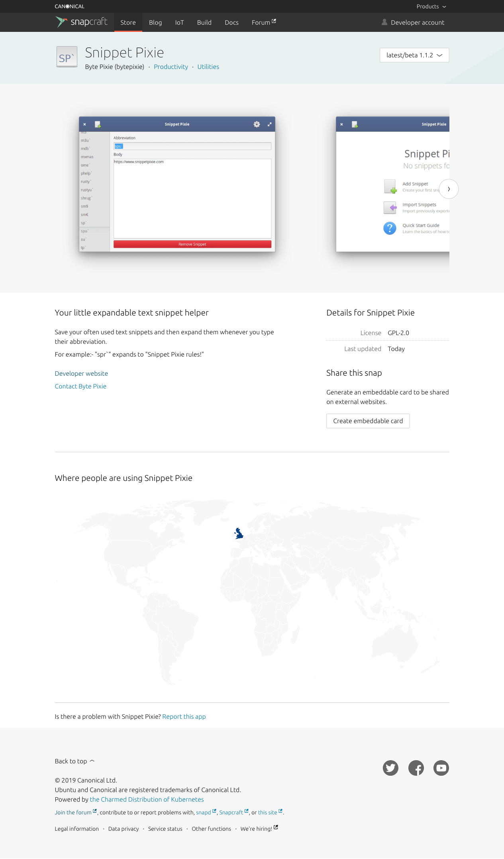
Task: Click Back to top
Action: (75, 761)
